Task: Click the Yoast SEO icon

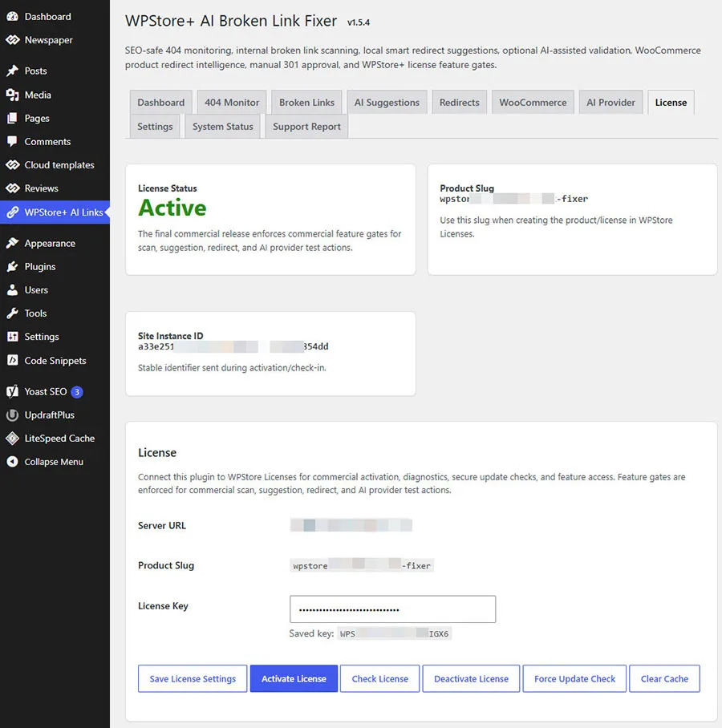Action: (12, 391)
